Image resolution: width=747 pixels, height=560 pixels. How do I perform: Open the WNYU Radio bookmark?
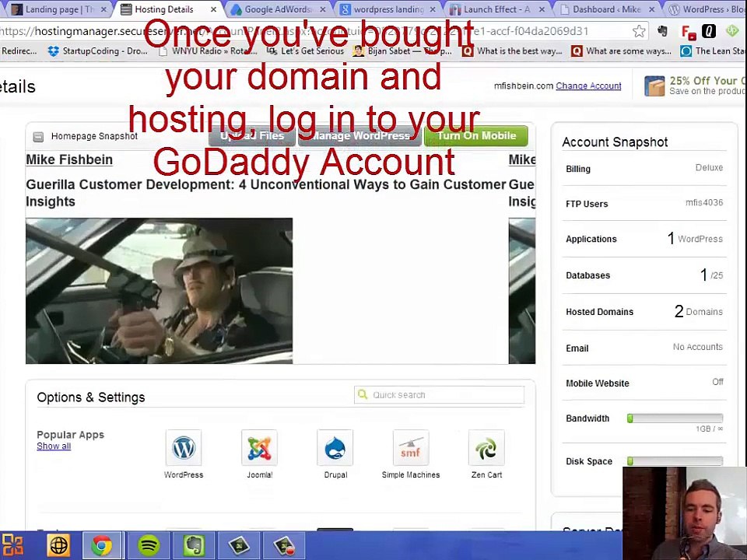[x=209, y=51]
